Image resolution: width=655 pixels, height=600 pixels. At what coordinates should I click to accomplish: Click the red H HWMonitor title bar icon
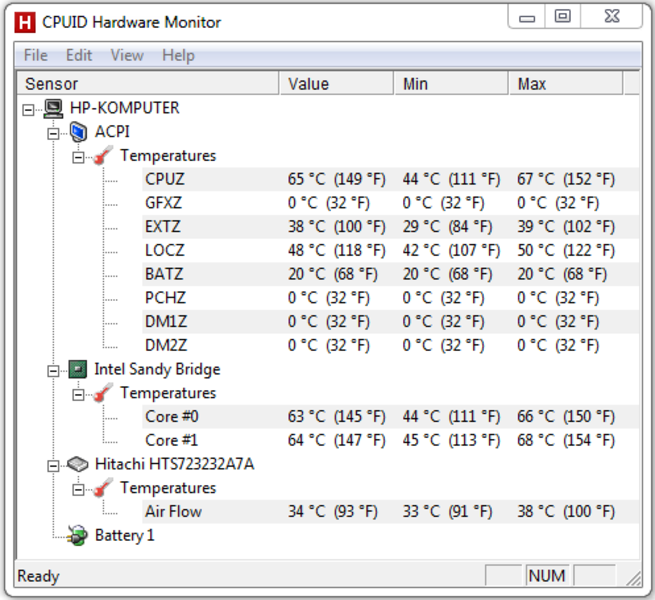25,22
